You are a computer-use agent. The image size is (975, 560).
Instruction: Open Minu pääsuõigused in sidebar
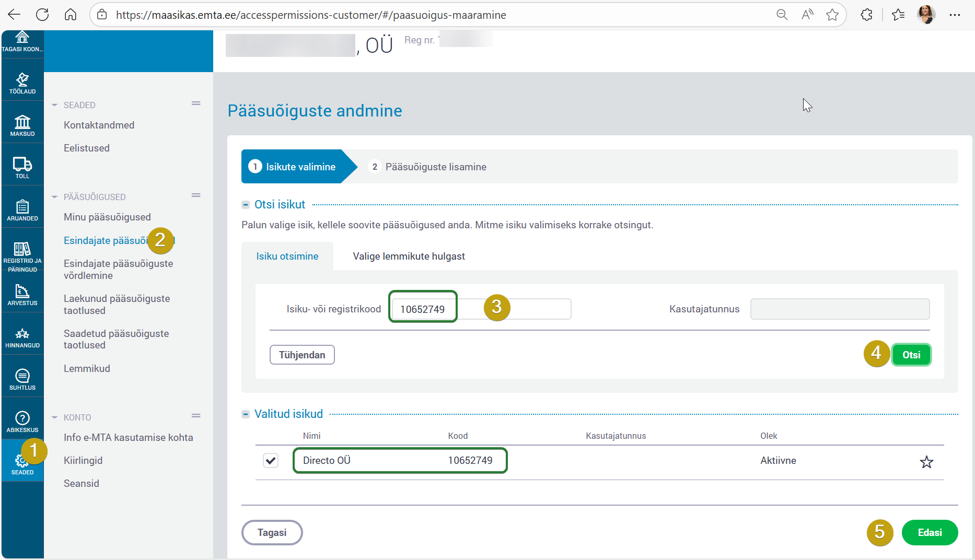[x=107, y=217]
